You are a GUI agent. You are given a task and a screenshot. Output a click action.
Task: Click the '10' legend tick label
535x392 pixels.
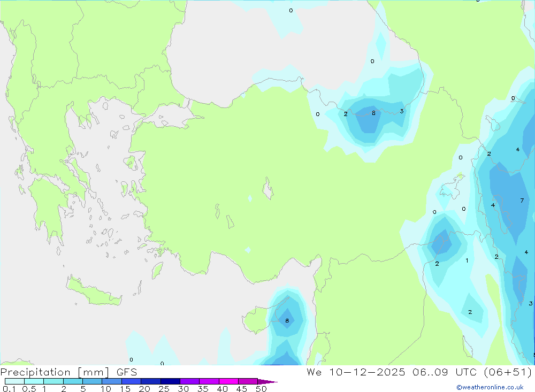click(x=106, y=389)
